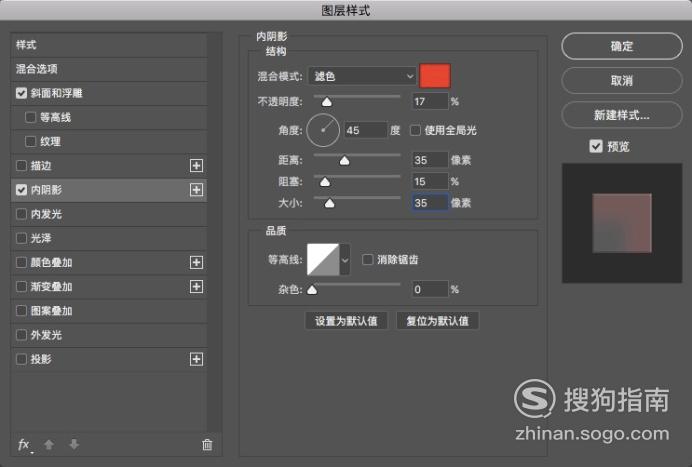Add another 投影 effect via plus icon
692x467 pixels.
click(x=196, y=359)
